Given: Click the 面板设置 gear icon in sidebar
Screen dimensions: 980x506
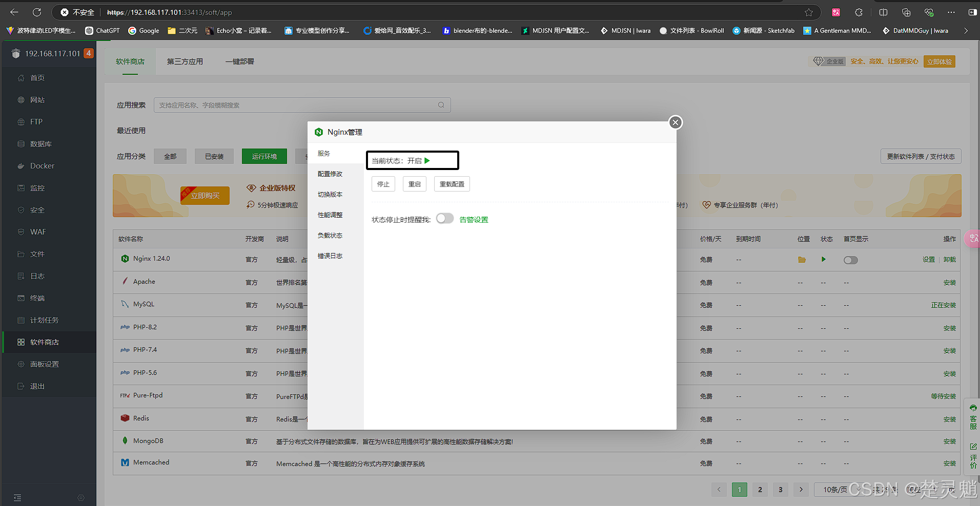Looking at the screenshot, I should point(21,364).
